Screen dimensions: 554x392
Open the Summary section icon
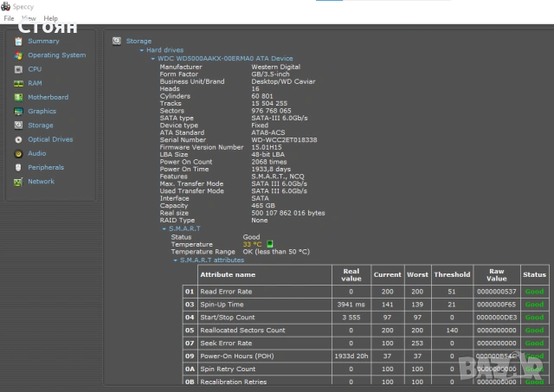click(x=17, y=42)
